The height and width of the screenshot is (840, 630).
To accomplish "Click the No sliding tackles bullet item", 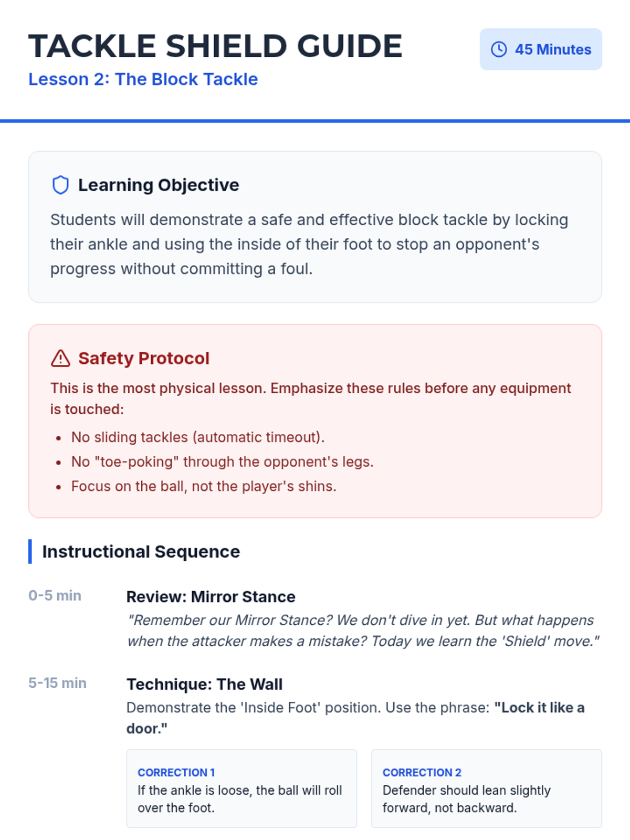I will click(197, 437).
